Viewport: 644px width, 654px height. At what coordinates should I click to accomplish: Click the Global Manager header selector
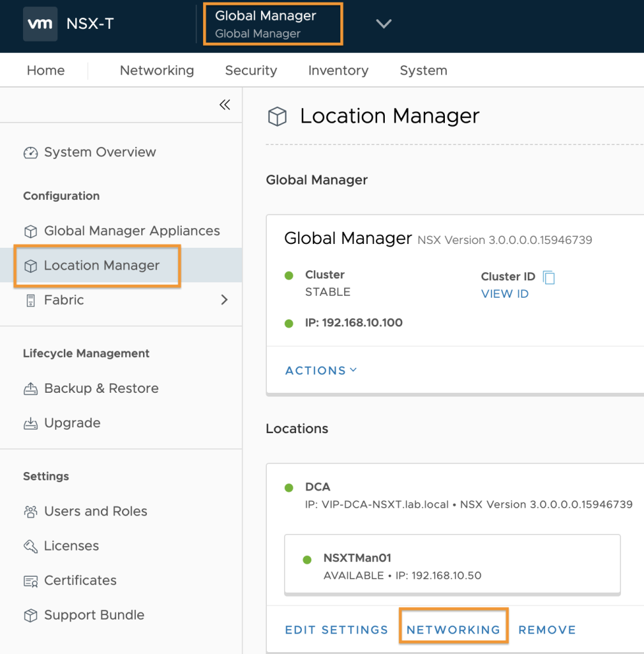click(x=273, y=24)
